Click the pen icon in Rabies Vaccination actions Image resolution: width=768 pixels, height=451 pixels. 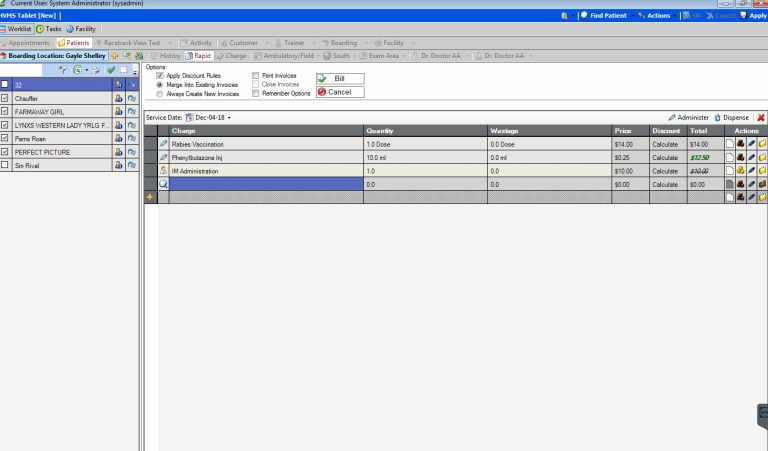[x=751, y=144]
